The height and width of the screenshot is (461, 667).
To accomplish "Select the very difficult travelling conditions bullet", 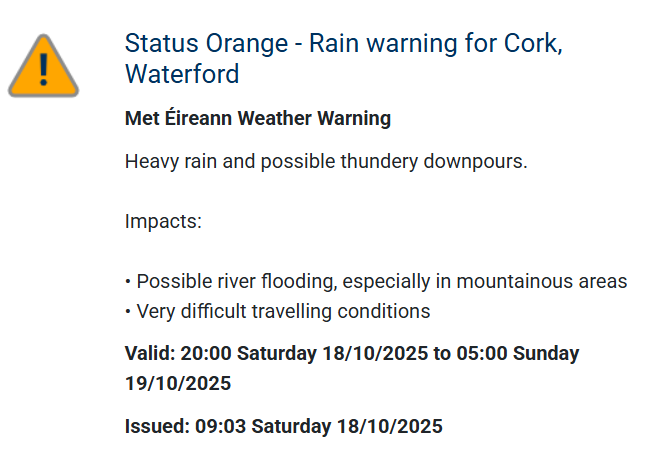I will tap(278, 311).
